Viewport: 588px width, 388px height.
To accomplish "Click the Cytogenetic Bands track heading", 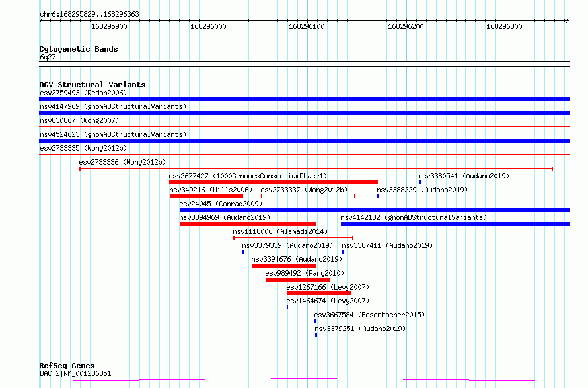I will click(79, 49).
